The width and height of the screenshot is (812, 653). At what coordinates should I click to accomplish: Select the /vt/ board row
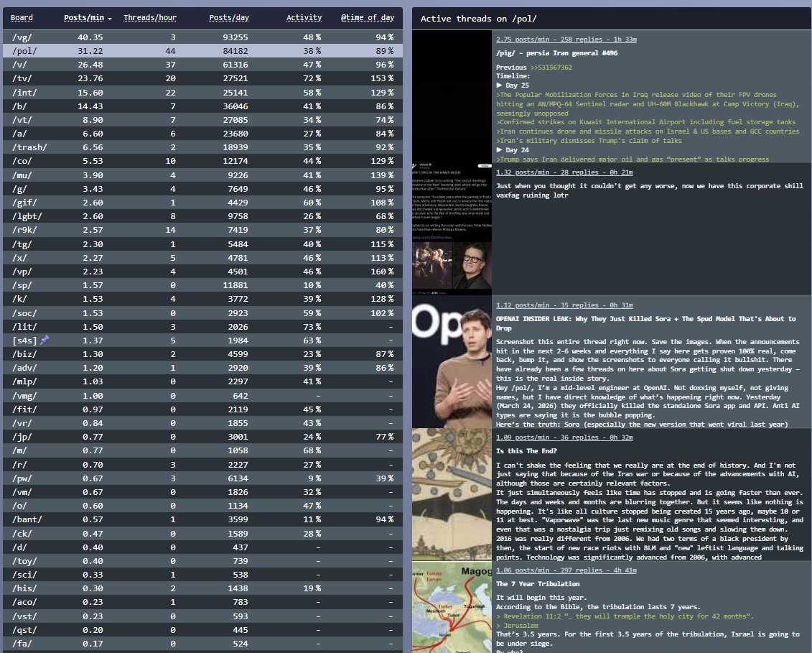[202, 120]
